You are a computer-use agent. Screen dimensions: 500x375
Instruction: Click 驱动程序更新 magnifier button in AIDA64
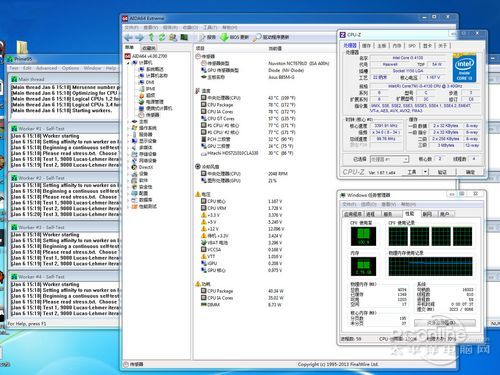point(271,37)
